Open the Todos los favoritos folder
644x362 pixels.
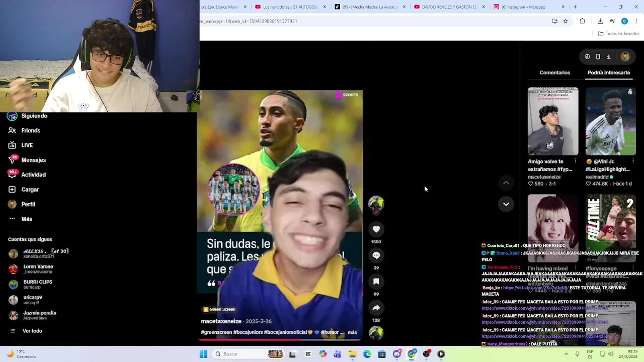[x=618, y=34]
